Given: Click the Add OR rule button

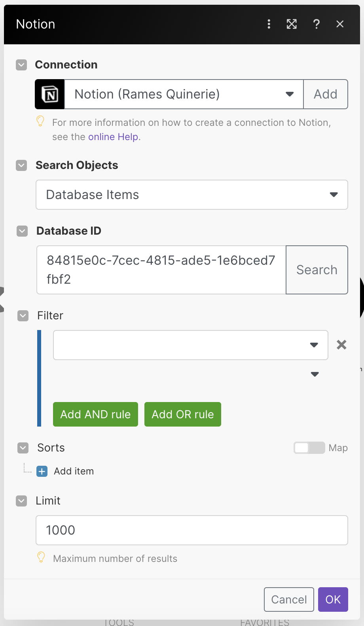Looking at the screenshot, I should pyautogui.click(x=182, y=414).
